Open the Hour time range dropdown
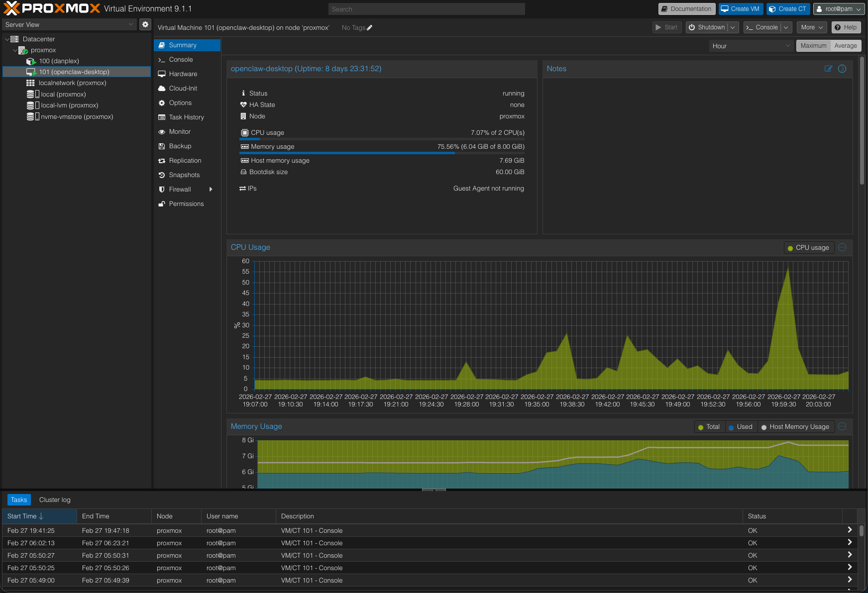868x593 pixels. pos(751,45)
